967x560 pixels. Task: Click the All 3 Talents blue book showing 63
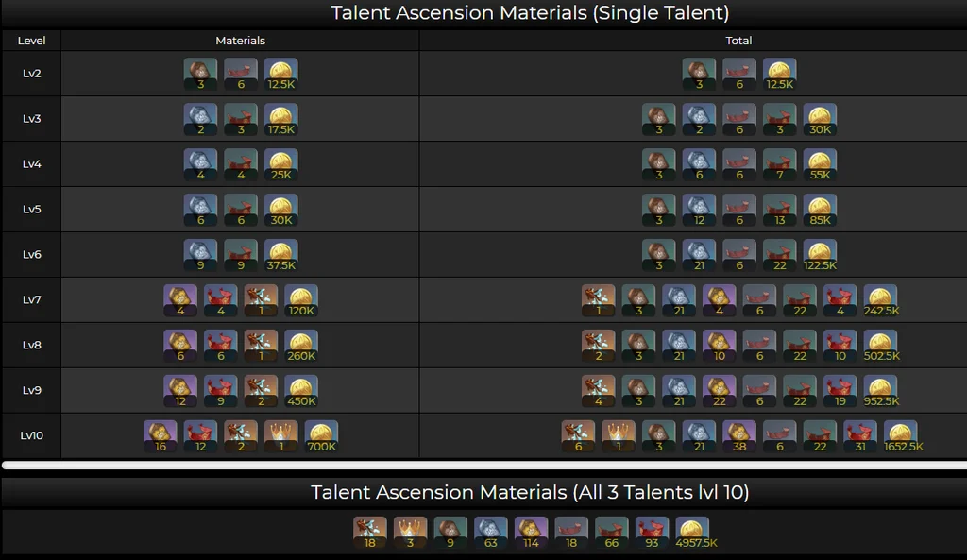[491, 533]
